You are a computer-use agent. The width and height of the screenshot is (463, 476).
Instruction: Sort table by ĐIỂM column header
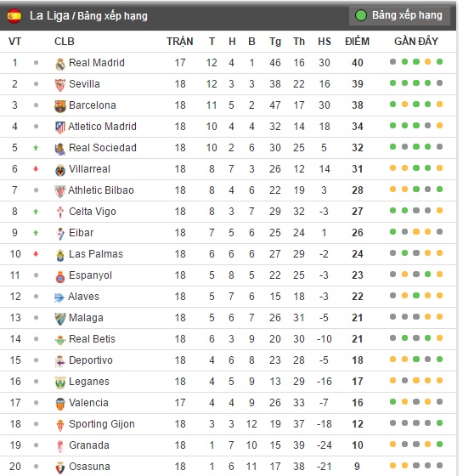click(x=357, y=42)
